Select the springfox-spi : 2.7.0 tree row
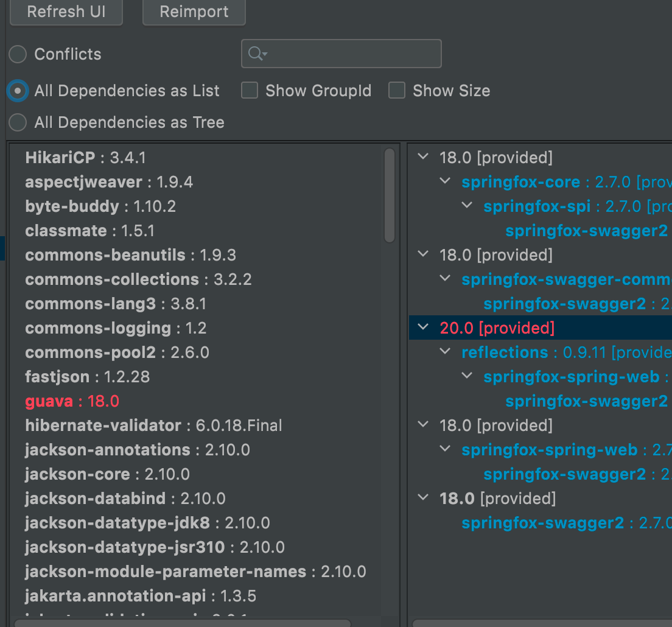Viewport: 672px width, 627px height. [578, 206]
